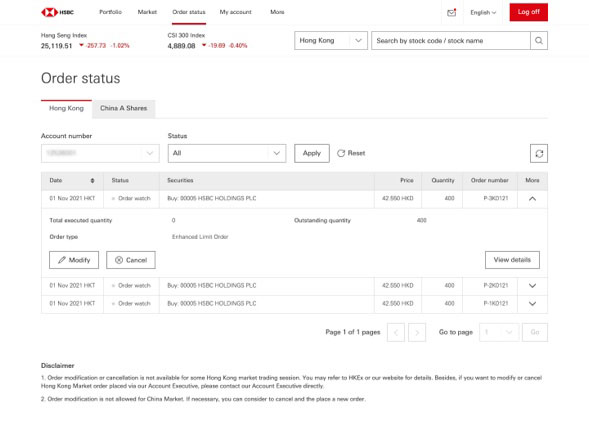589x421 pixels.
Task: Open the More menu
Action: pos(277,12)
